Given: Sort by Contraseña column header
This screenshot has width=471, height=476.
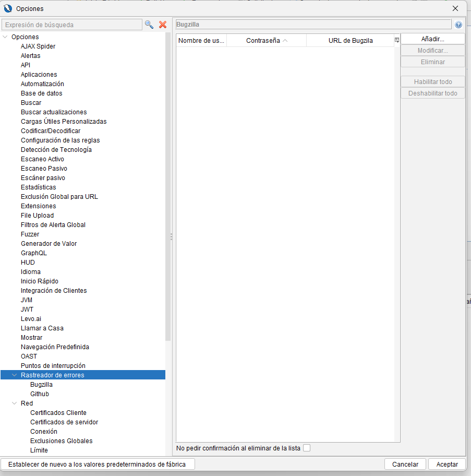Looking at the screenshot, I should pos(266,41).
